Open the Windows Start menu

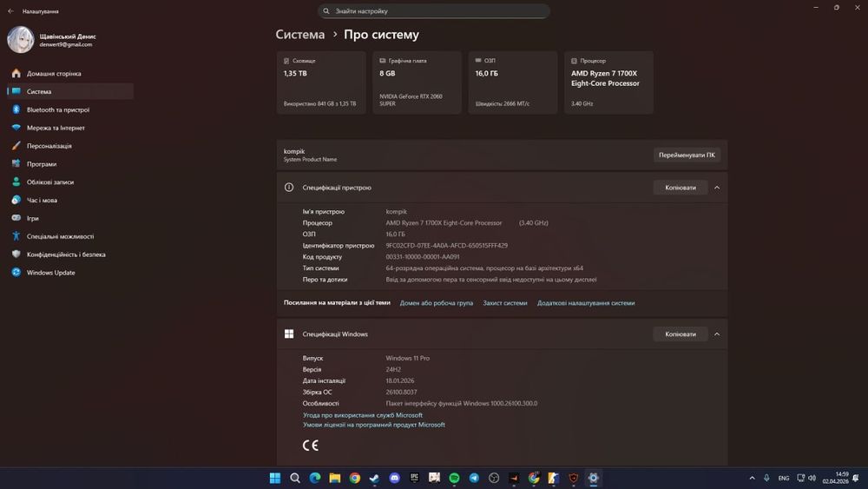point(274,478)
